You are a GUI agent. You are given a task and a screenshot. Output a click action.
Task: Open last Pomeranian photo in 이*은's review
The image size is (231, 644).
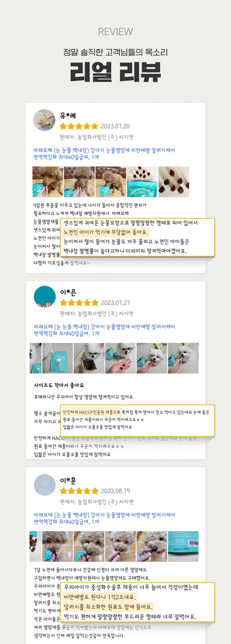[x=183, y=358]
